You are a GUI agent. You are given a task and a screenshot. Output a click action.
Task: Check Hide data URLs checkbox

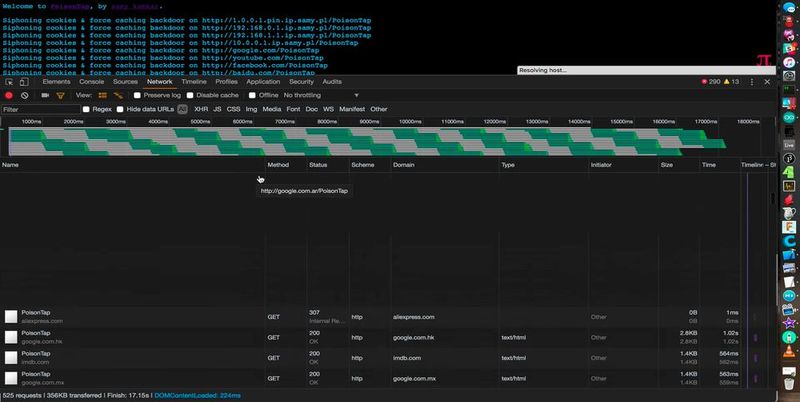tap(120, 109)
